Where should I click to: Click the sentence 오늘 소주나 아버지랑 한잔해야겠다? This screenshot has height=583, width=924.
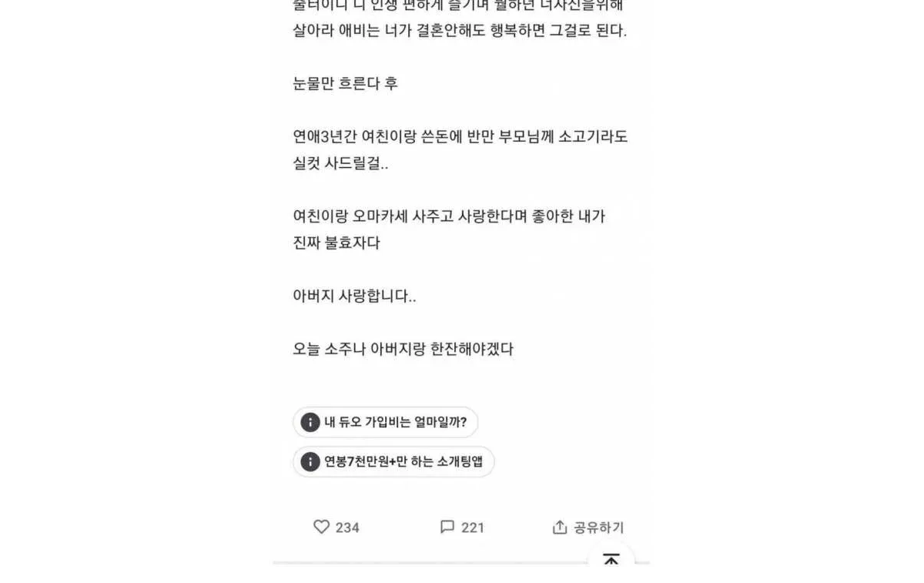click(403, 349)
